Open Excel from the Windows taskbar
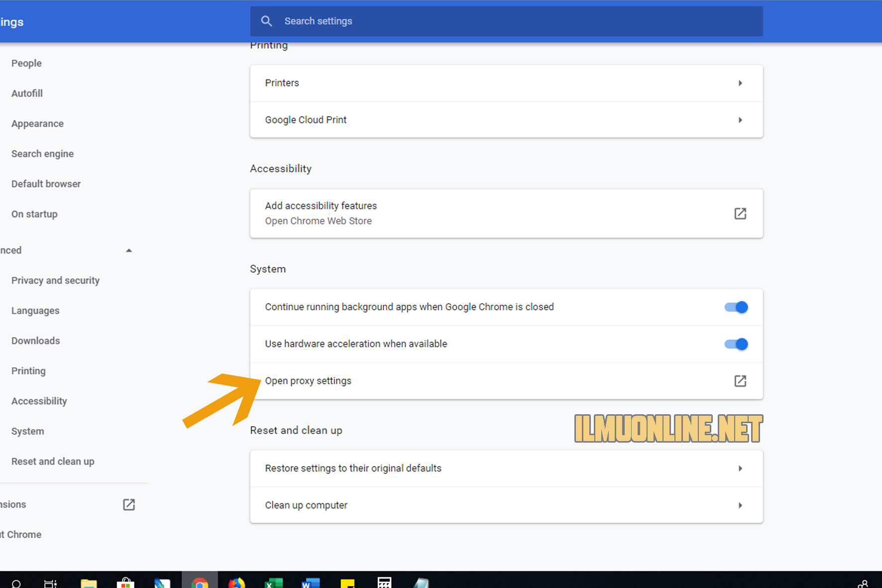Viewport: 882px width, 588px height. pos(273,582)
